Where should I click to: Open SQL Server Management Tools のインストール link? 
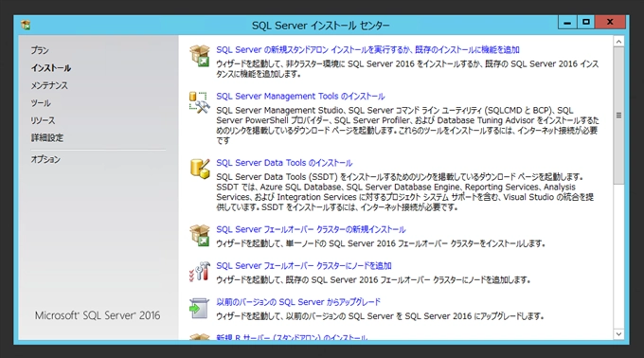300,96
